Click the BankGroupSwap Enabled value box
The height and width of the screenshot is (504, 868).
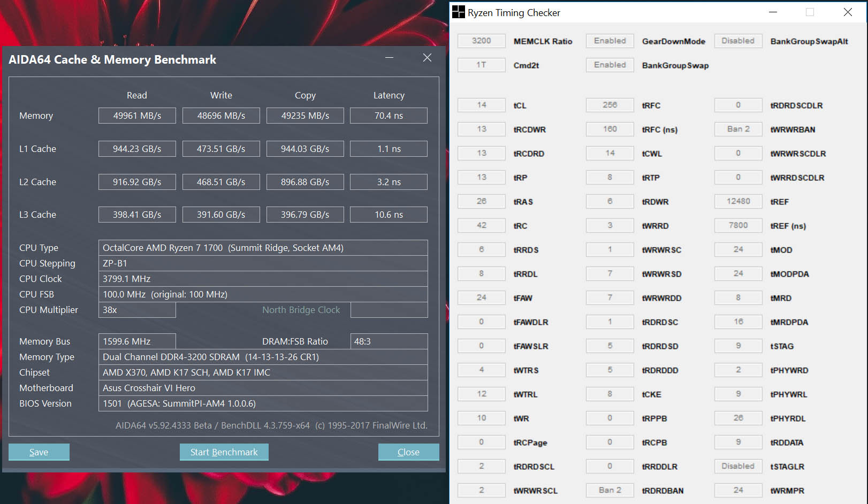[x=610, y=65]
